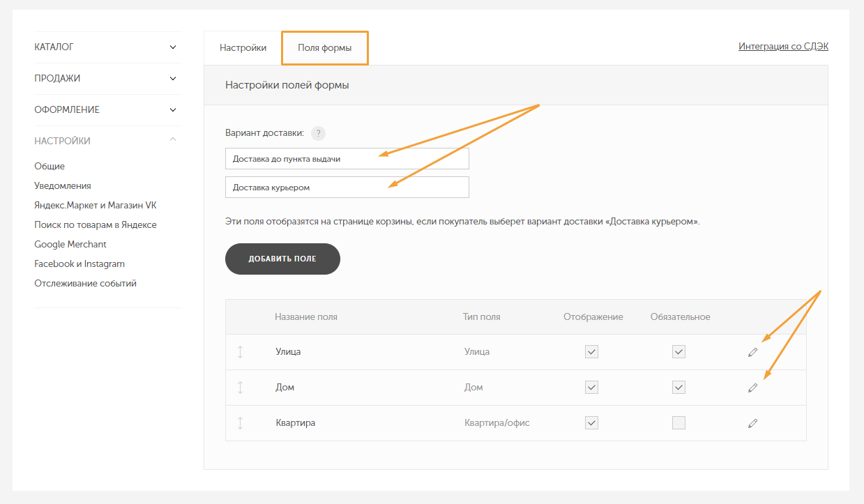
Task: Grab the reorder handle for Улица row
Action: pos(240,352)
